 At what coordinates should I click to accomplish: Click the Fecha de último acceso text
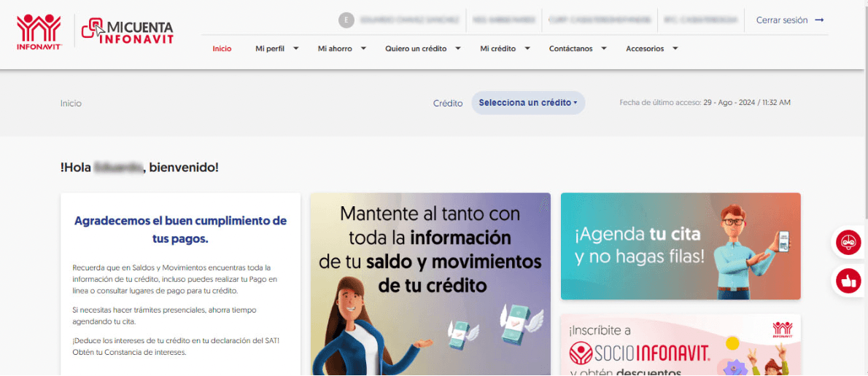click(705, 103)
